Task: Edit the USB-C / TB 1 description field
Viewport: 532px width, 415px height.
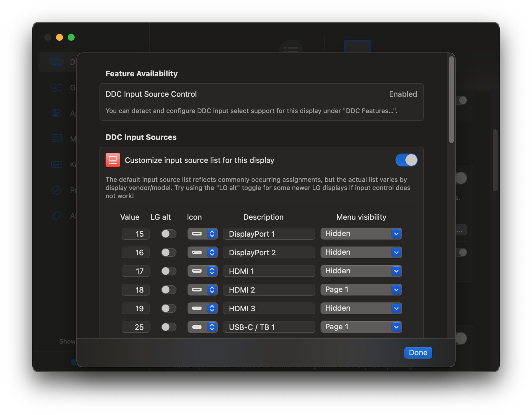Action: coord(269,327)
